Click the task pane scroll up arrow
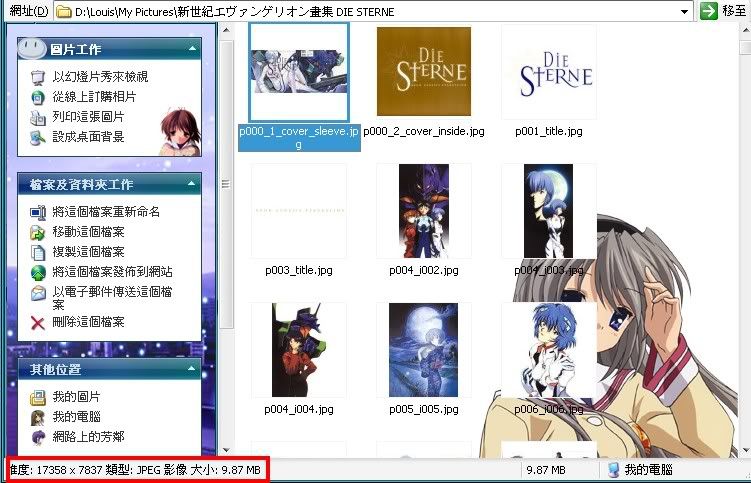The image size is (751, 483). pos(226,30)
